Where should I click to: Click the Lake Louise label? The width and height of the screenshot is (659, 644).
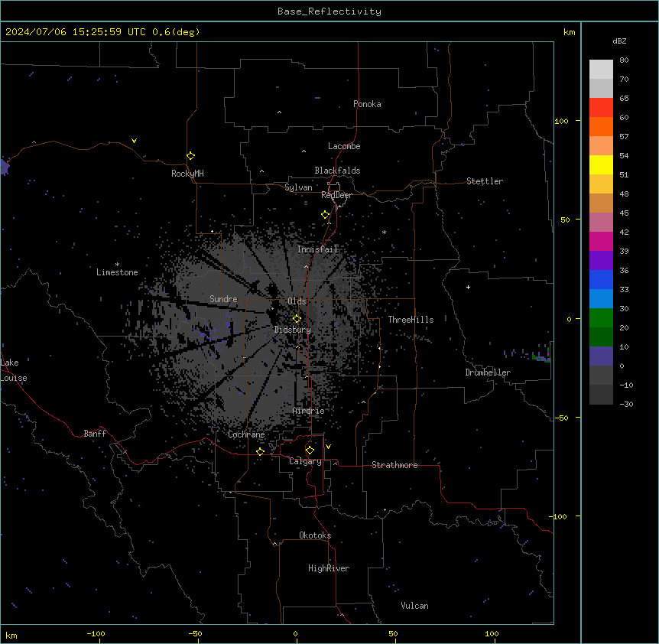coord(14,370)
